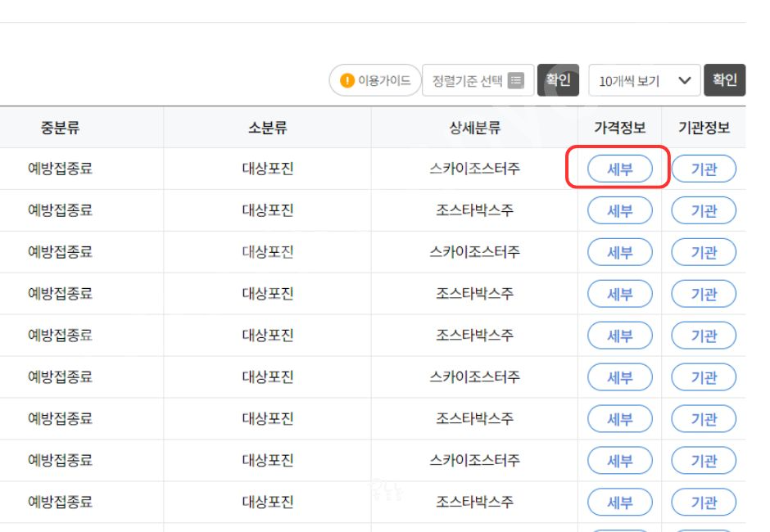
Task: Open 기관 institution info in the fourth row
Action: (x=704, y=294)
